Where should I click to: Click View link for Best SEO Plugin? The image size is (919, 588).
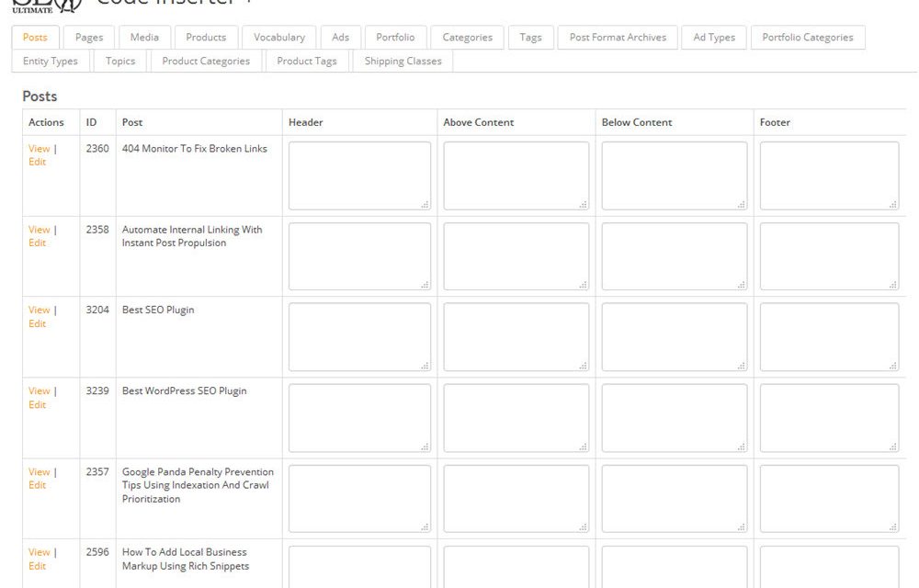(39, 311)
